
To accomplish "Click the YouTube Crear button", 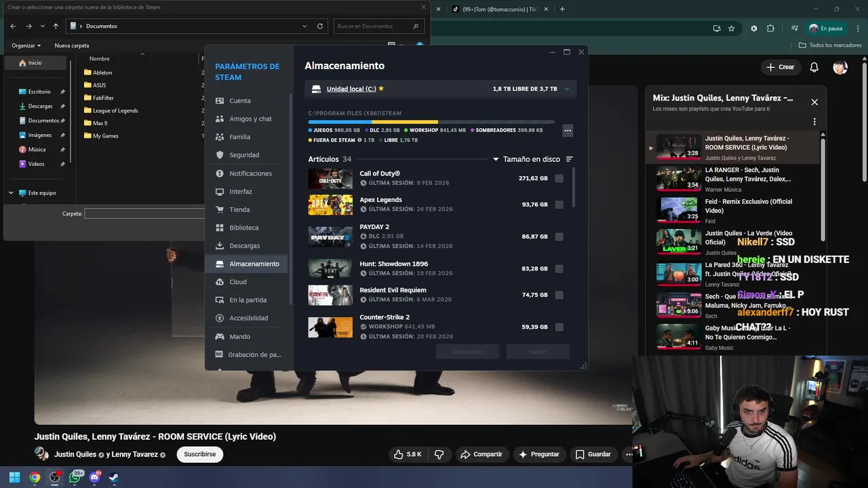I will click(780, 67).
